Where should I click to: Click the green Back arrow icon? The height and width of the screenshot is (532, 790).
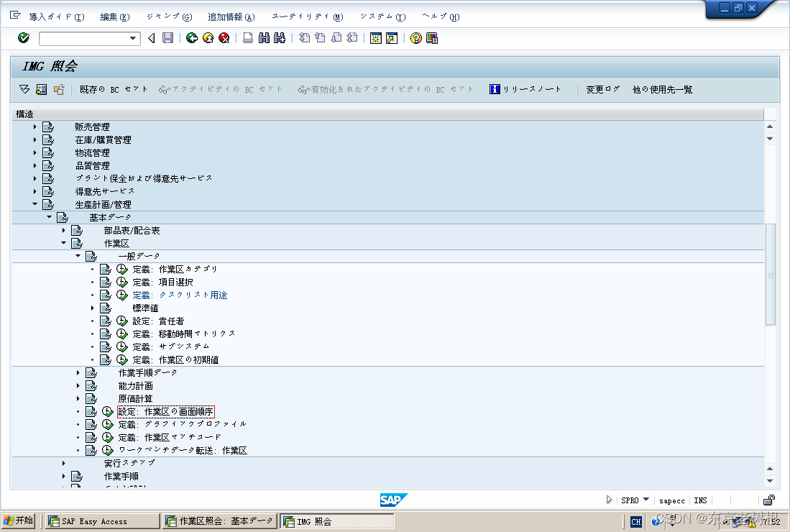point(191,38)
